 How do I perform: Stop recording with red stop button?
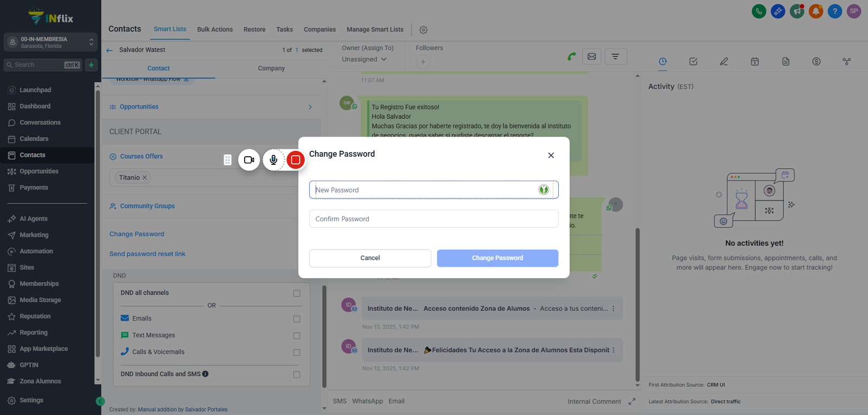click(x=296, y=160)
